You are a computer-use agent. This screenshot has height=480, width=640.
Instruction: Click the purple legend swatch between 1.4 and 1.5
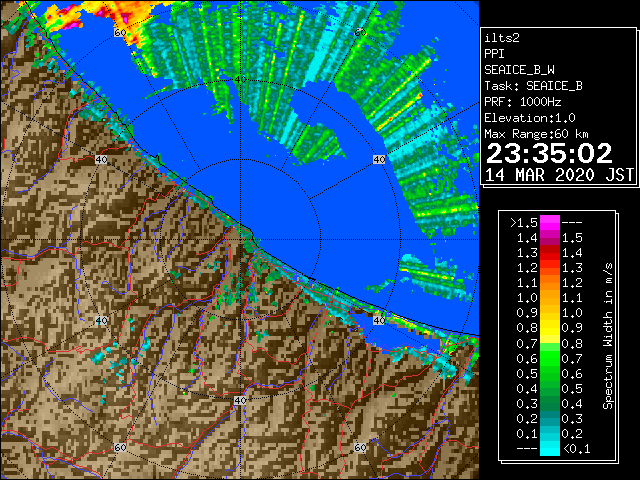[x=550, y=238]
